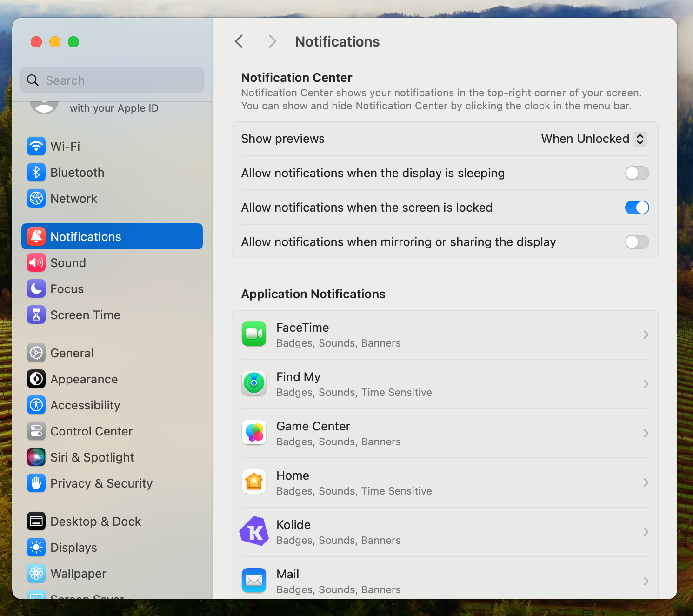Viewport: 693px width, 616px height.
Task: Click the Bluetooth icon in sidebar
Action: (36, 172)
